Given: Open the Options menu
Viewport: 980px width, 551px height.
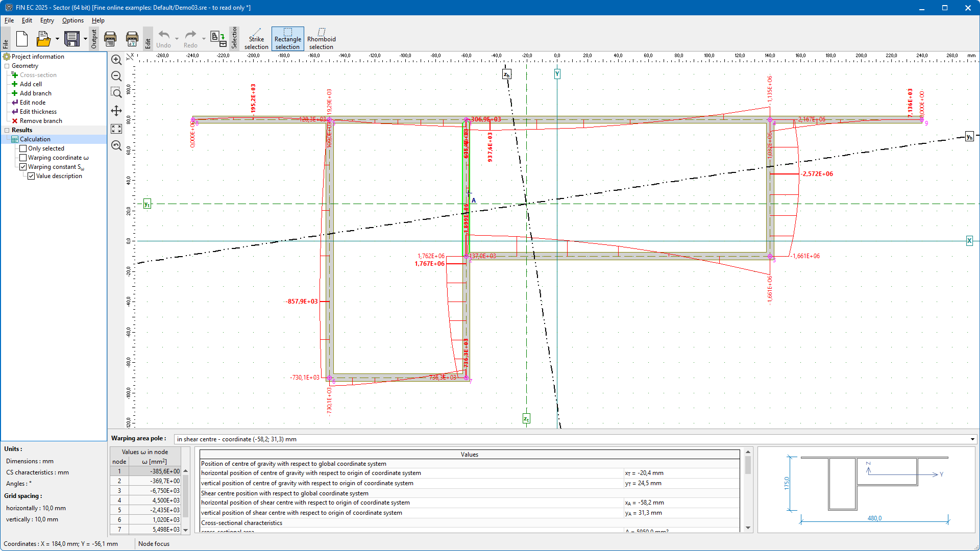Looking at the screenshot, I should point(72,20).
